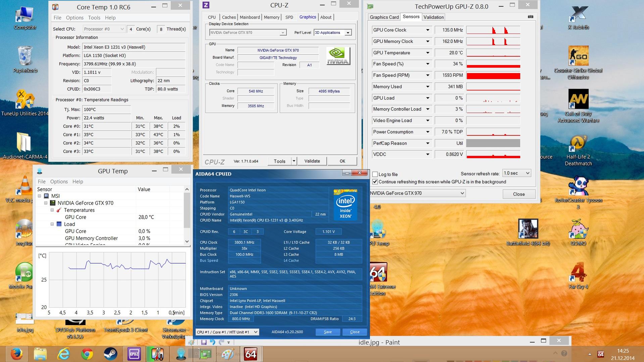Open the Computer desktop icon

point(25,18)
